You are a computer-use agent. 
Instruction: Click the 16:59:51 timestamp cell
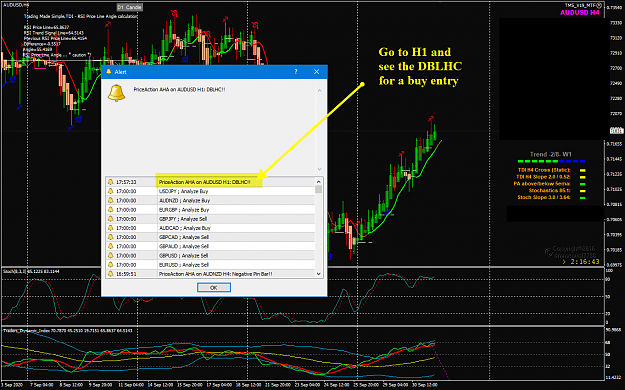(x=126, y=274)
